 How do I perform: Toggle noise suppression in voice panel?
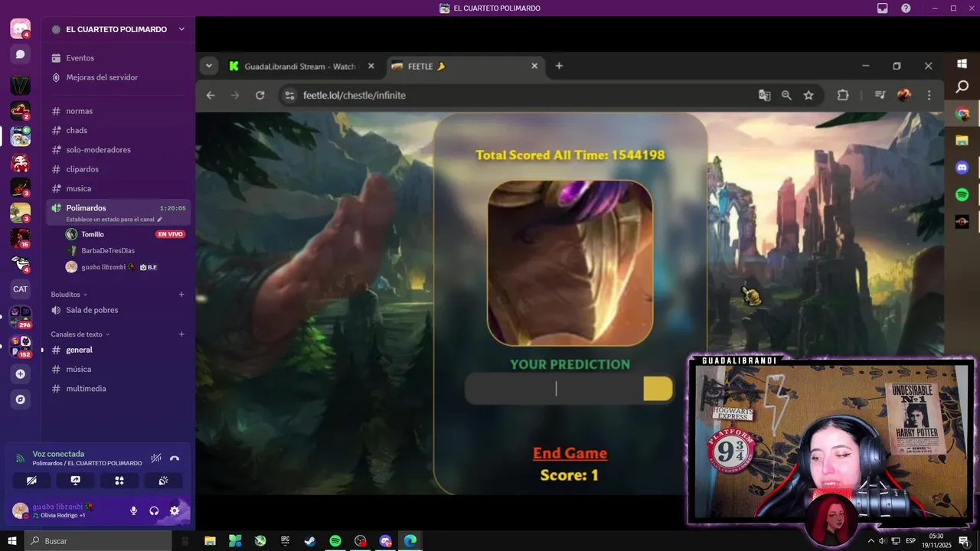(x=156, y=458)
